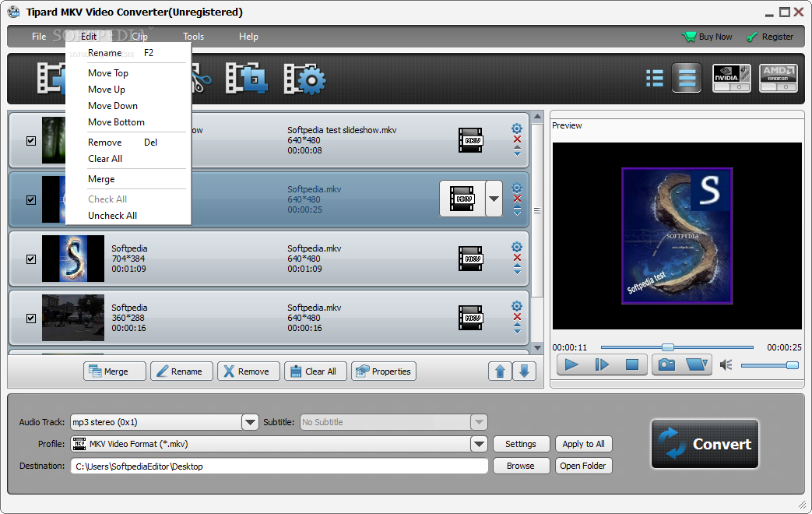812x514 pixels.
Task: Click Register link
Action: [x=769, y=37]
